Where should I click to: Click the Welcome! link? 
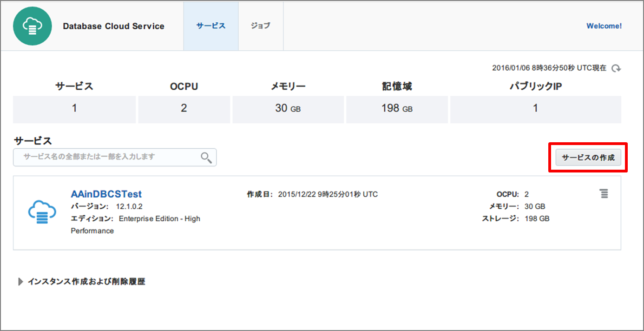604,26
